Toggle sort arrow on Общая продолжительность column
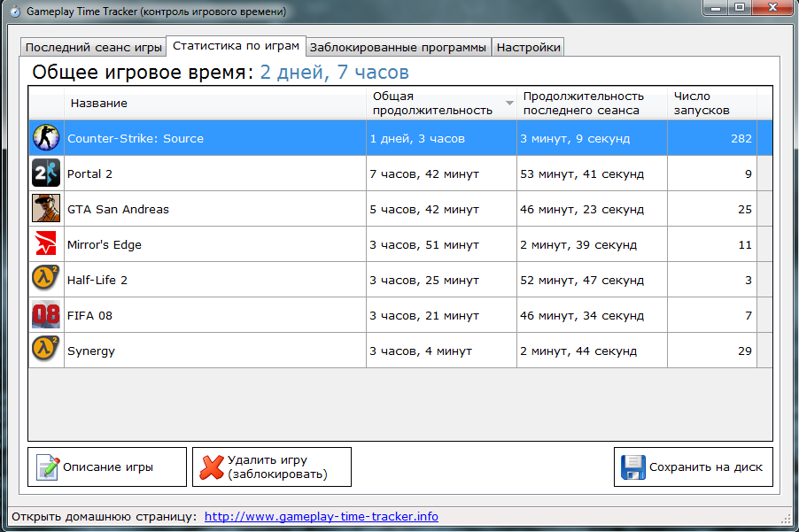 coord(509,103)
